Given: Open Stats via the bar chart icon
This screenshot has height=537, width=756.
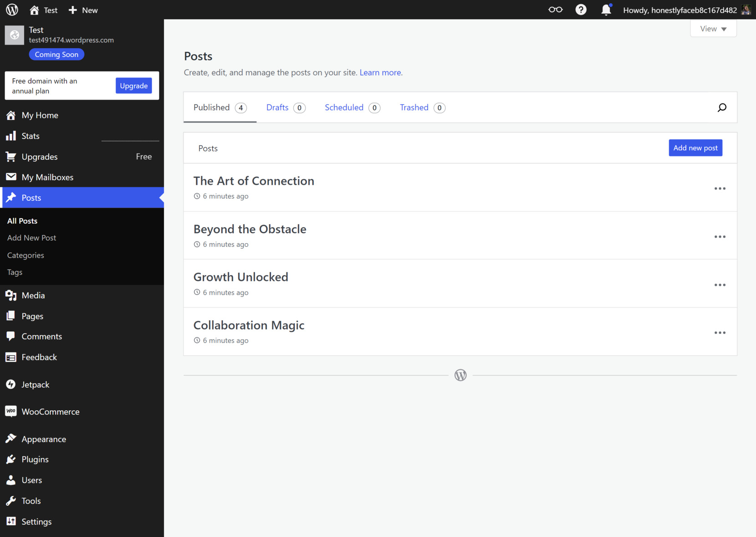Looking at the screenshot, I should (x=11, y=136).
